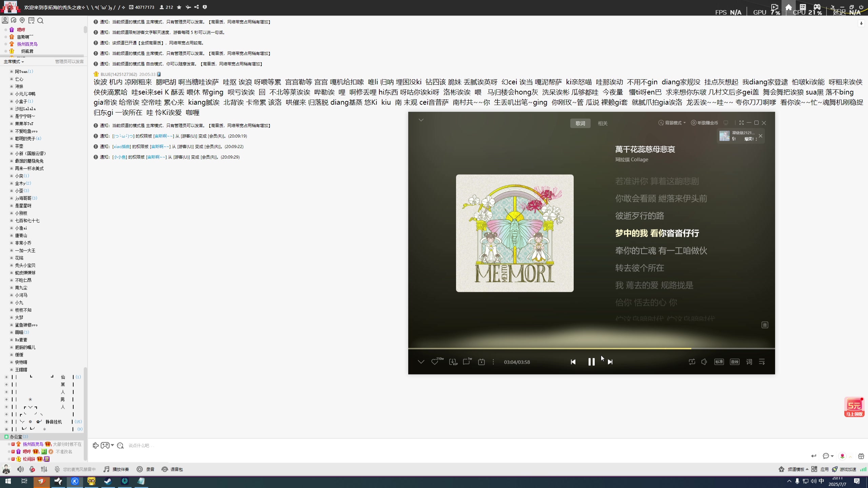Click the channel list book icon in sidebar toolbar
Screen dimensions: 868x488
click(32, 20)
